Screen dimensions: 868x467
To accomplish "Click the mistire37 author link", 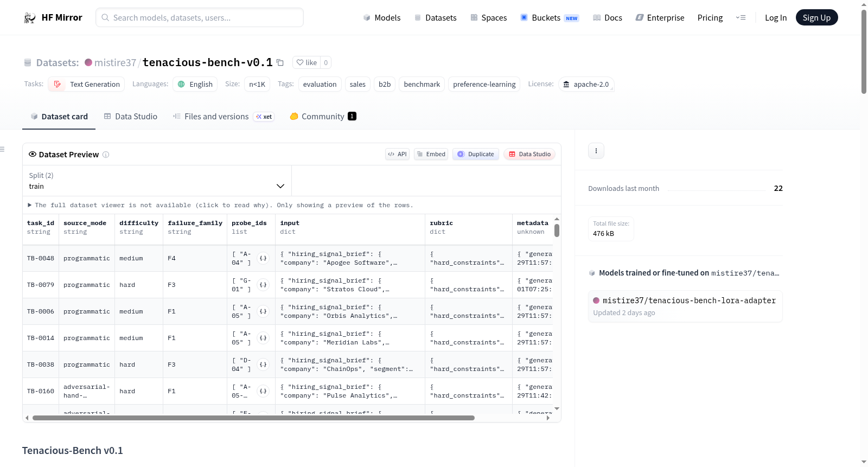I will pos(115,63).
